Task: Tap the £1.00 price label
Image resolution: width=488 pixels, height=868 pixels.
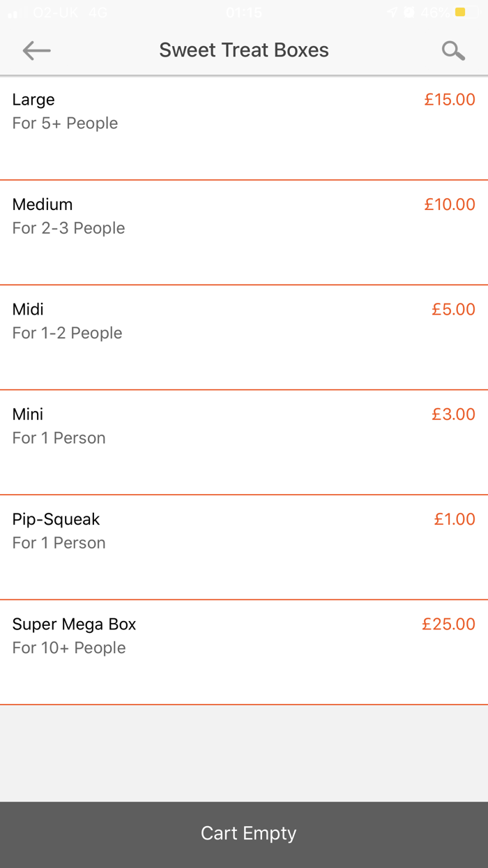Action: click(455, 519)
